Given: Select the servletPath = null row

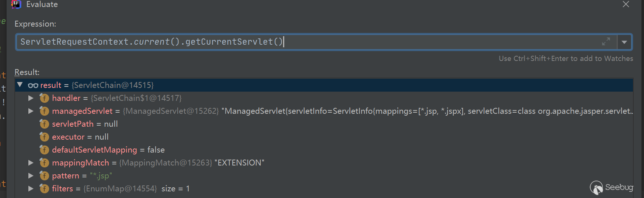Looking at the screenshot, I should (x=85, y=124).
